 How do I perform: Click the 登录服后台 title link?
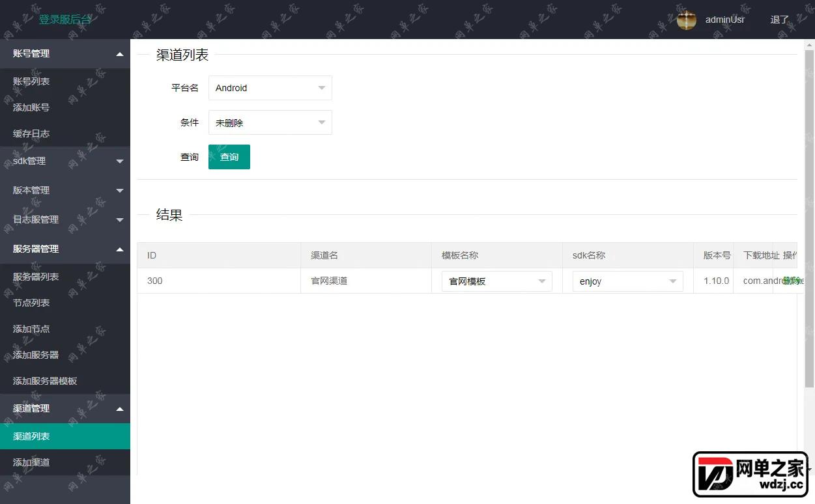[65, 20]
